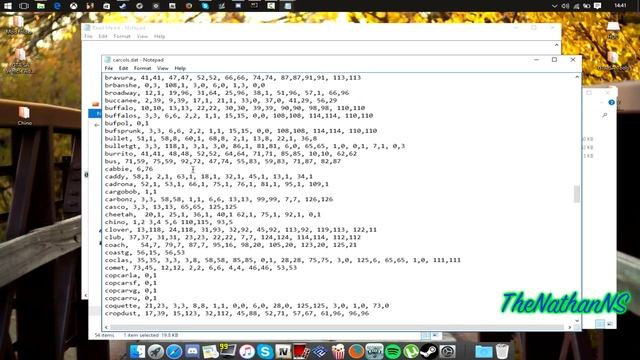Open uTorrent from the dock
Viewport: 640px width, 360px height.
411,351
